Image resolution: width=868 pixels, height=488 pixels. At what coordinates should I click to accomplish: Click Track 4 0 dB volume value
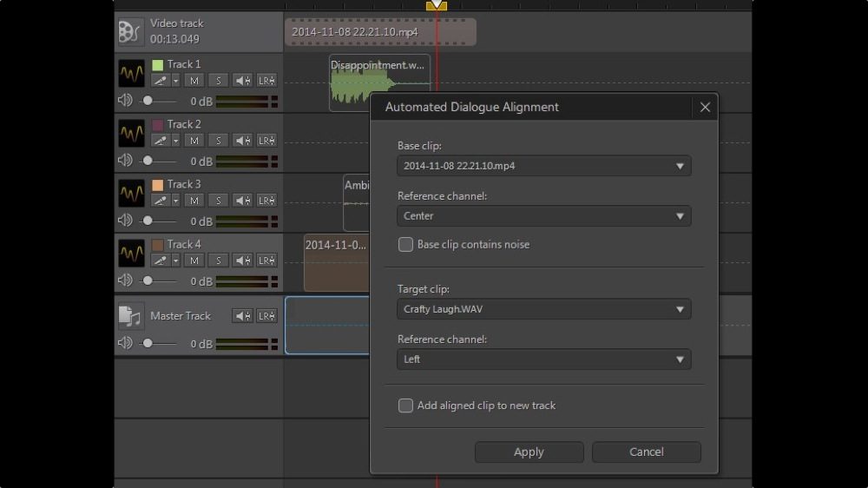pyautogui.click(x=201, y=281)
